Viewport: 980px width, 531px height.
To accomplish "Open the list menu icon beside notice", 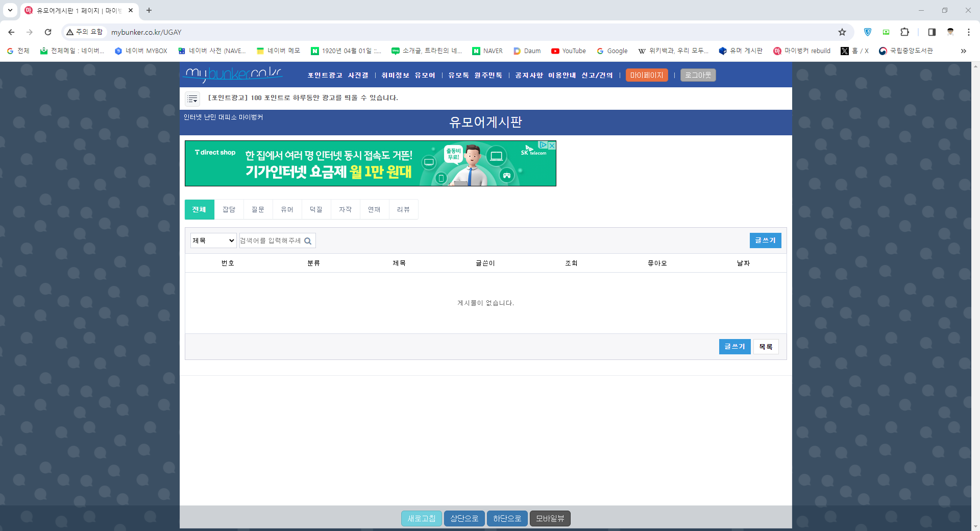I will pos(192,99).
